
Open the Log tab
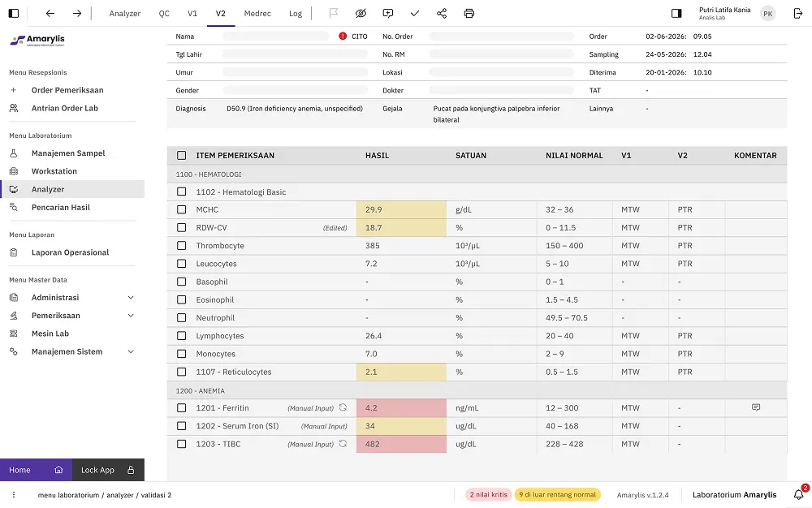296,14
